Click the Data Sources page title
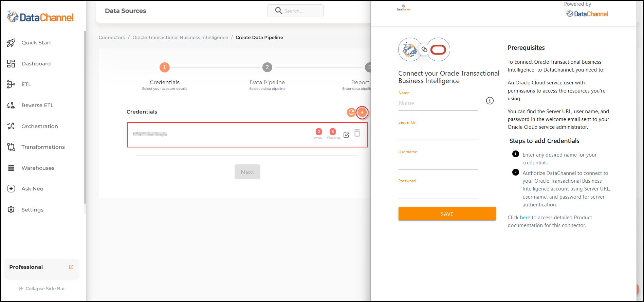This screenshot has width=644, height=302. click(x=126, y=11)
